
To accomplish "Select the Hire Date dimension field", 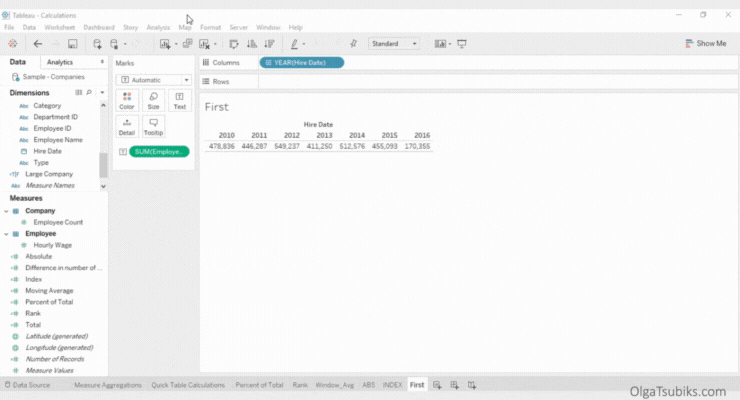I will (47, 151).
